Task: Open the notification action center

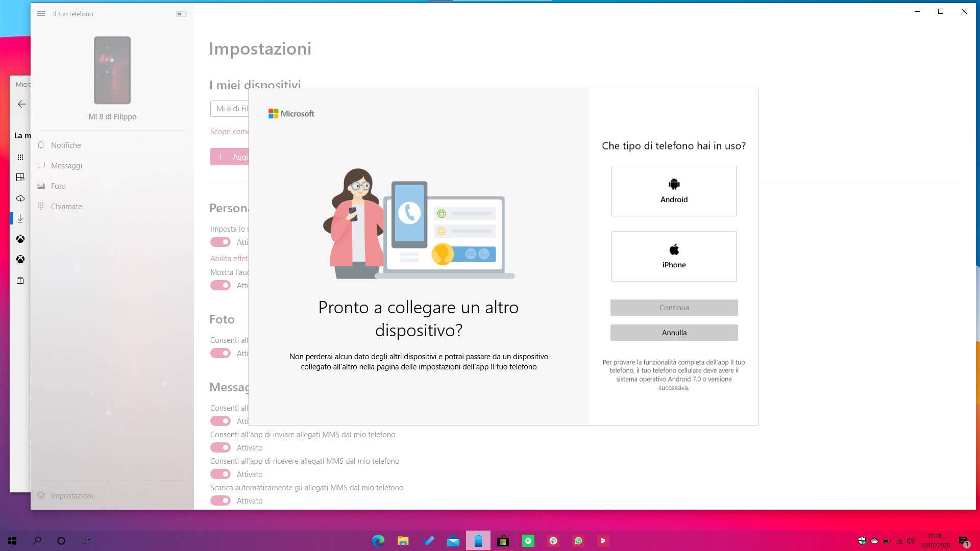Action: tap(964, 541)
